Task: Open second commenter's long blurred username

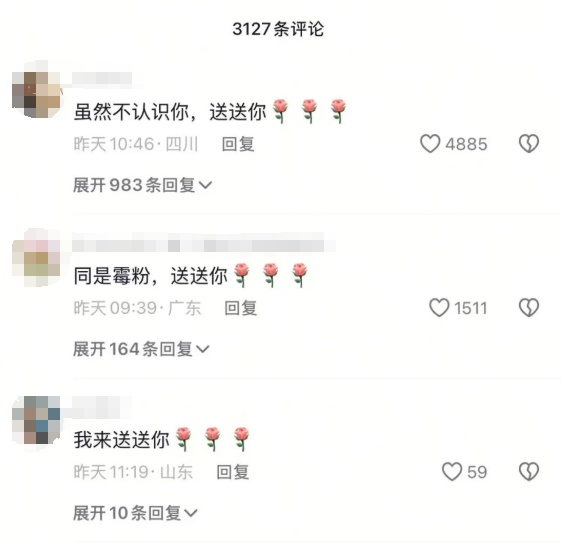Action: (204, 245)
